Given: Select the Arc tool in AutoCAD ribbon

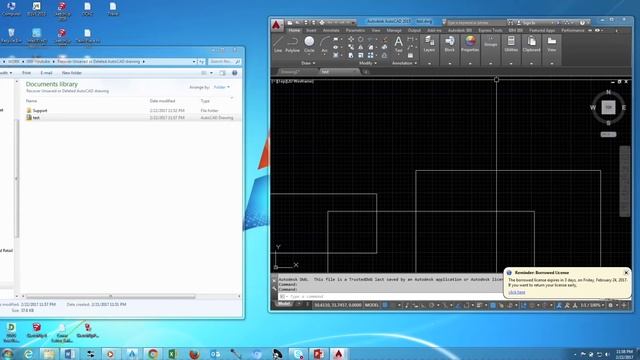Looking at the screenshot, I should [x=324, y=44].
